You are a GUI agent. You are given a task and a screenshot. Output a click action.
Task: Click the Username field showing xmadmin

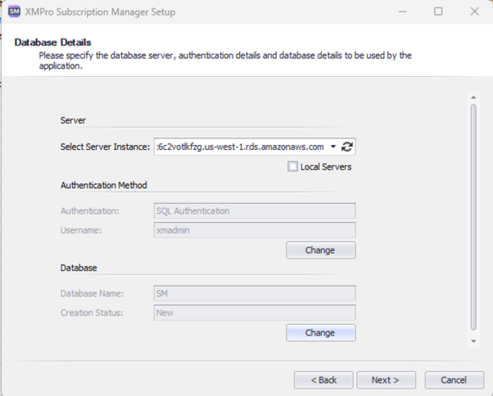tap(255, 230)
